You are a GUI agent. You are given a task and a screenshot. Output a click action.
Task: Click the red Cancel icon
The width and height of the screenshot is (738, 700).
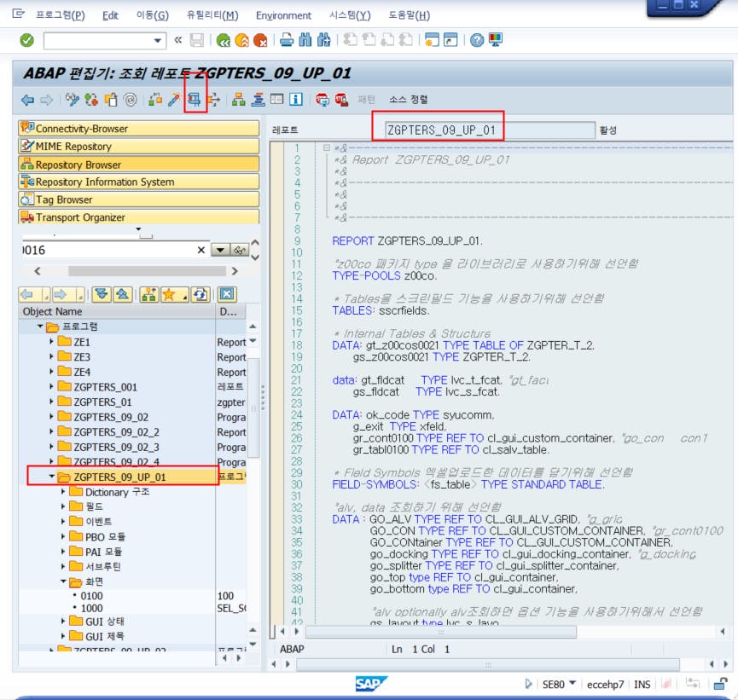(260, 40)
